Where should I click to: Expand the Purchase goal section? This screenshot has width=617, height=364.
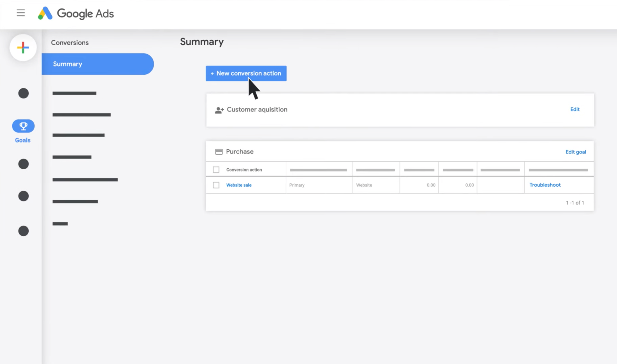tap(240, 151)
